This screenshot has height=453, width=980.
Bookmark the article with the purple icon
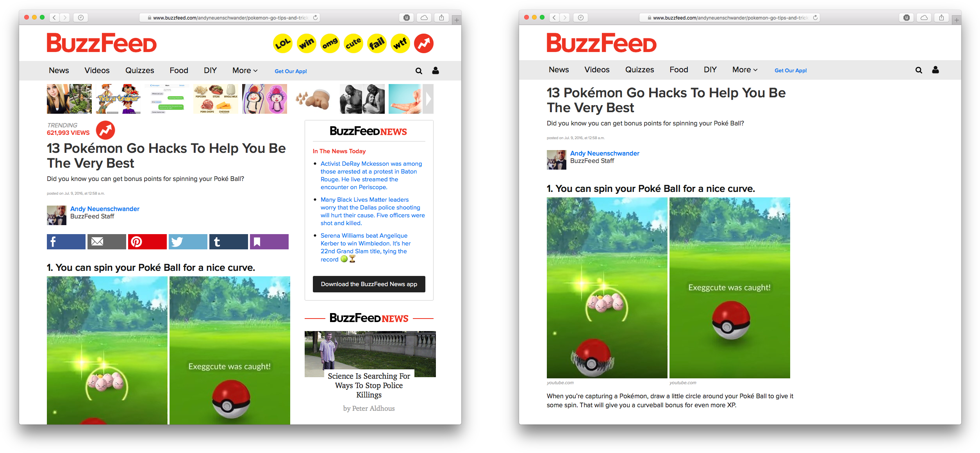coord(269,242)
